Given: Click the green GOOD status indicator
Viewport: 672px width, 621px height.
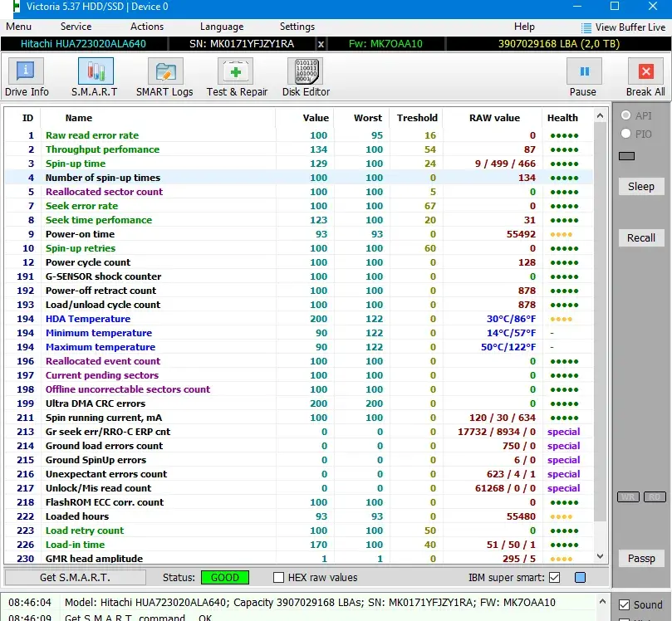Looking at the screenshot, I should coord(225,577).
